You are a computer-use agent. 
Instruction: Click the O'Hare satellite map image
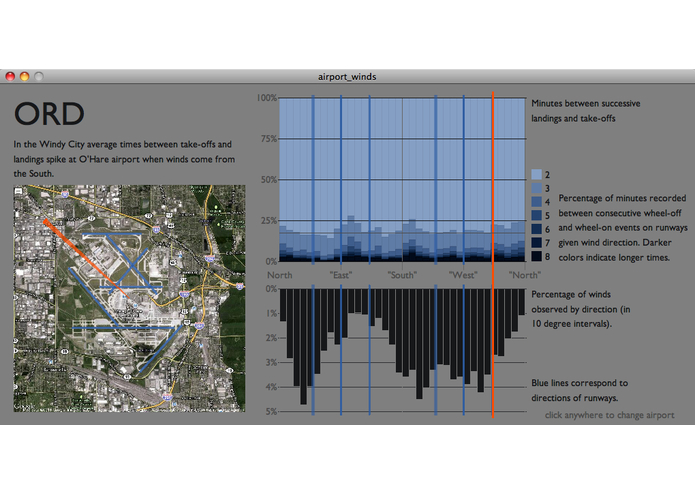[129, 298]
